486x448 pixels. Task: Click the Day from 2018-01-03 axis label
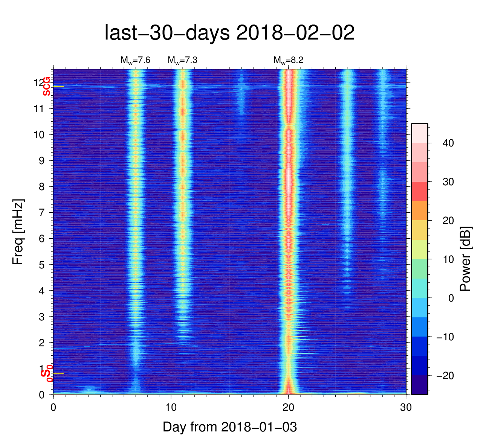click(229, 427)
